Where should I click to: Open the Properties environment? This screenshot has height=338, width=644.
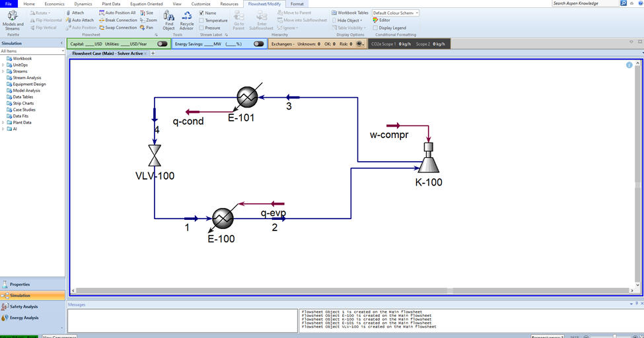click(32, 285)
